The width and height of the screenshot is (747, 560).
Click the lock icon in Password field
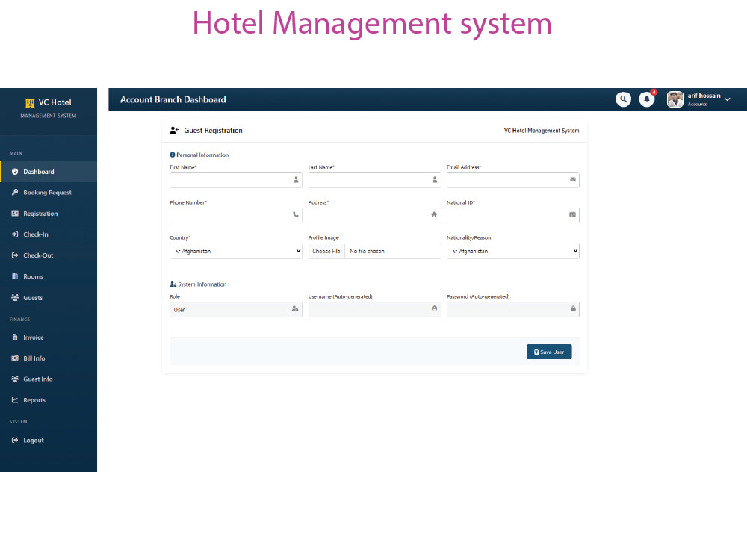click(x=573, y=308)
